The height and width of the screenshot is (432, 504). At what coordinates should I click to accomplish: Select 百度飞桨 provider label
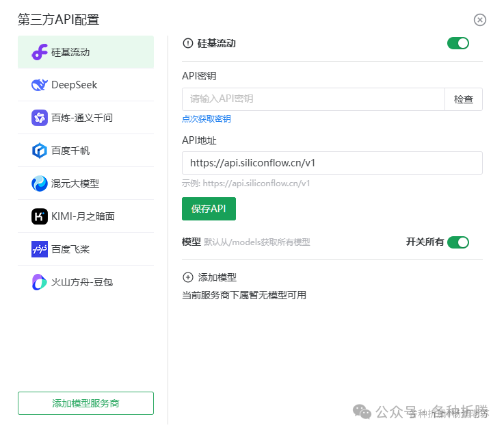(70, 249)
